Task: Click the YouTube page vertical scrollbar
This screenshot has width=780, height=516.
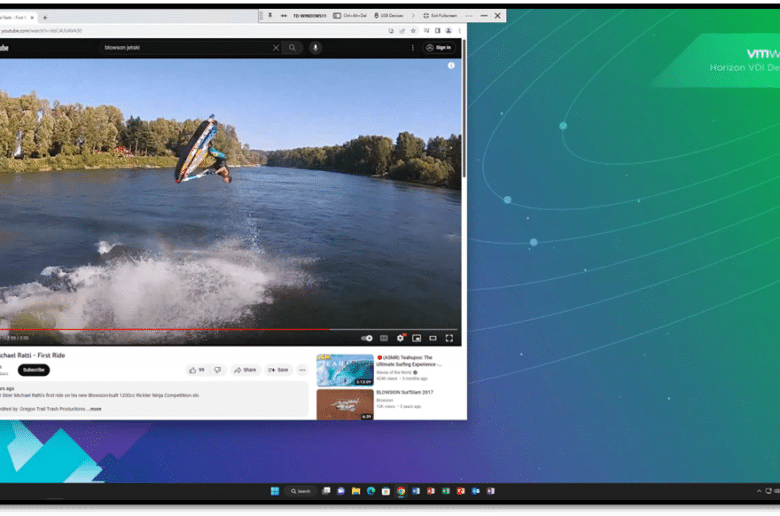Action: coord(464,108)
